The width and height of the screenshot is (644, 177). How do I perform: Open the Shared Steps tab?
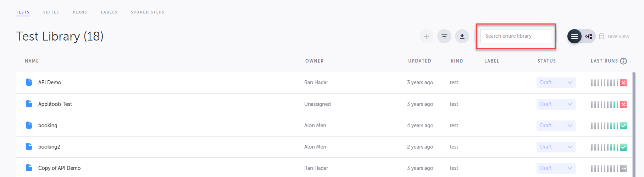tap(148, 12)
